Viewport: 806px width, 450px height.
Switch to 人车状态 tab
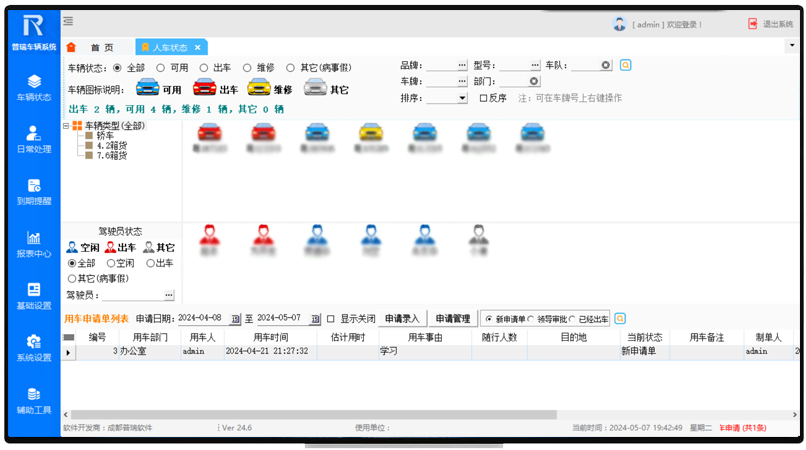click(x=169, y=47)
